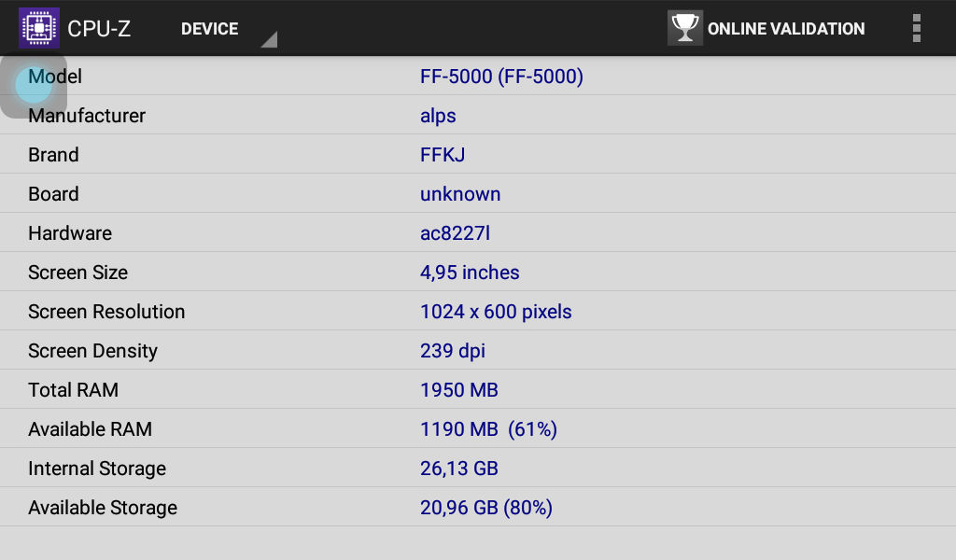Viewport: 956px width, 560px height.
Task: Select the Screen Size row label
Action: click(x=78, y=273)
